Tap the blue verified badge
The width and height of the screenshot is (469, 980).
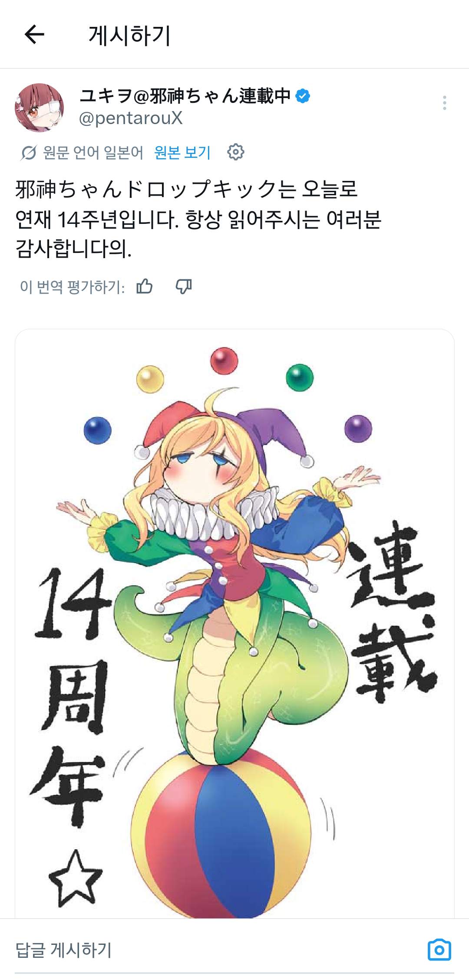[303, 96]
